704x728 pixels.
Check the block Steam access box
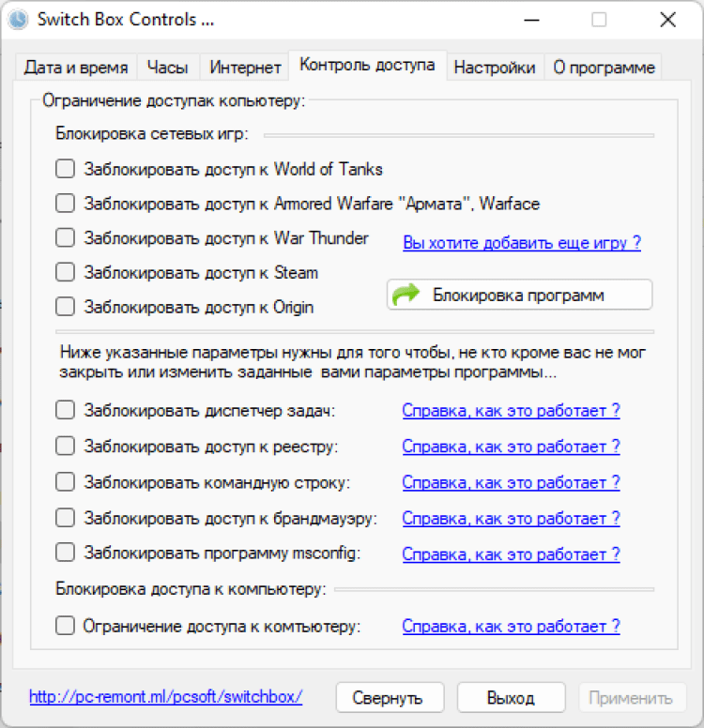(x=65, y=273)
